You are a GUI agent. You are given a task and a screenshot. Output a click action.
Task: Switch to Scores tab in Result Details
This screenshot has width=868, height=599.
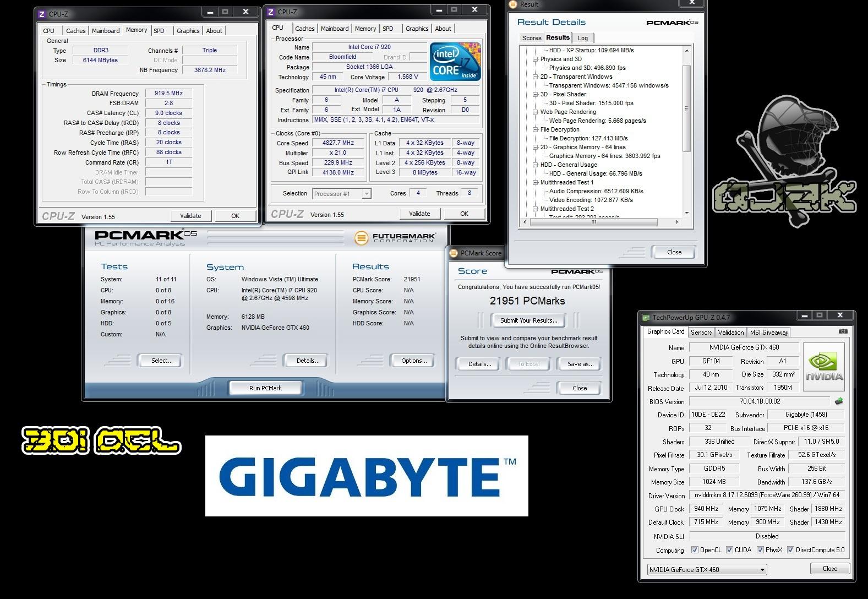(532, 38)
